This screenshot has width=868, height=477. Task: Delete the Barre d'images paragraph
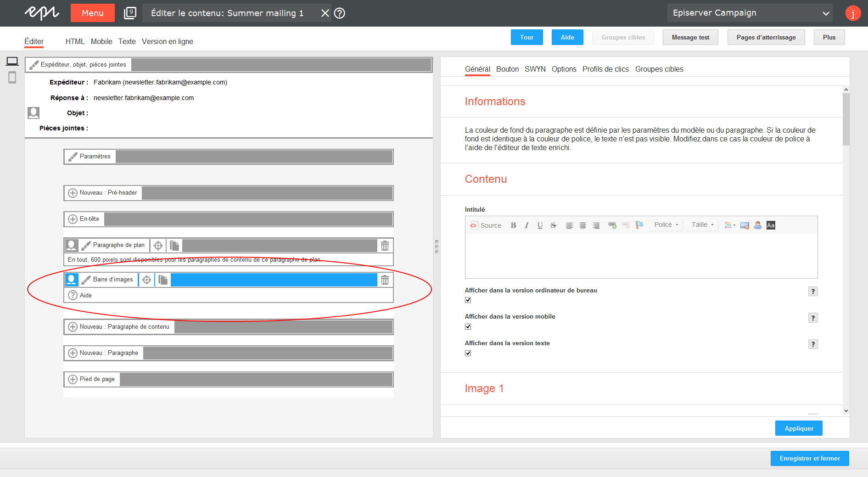pos(385,280)
